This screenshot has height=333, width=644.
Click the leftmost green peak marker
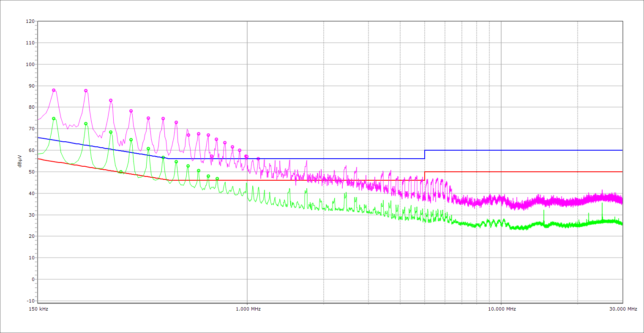(x=54, y=118)
